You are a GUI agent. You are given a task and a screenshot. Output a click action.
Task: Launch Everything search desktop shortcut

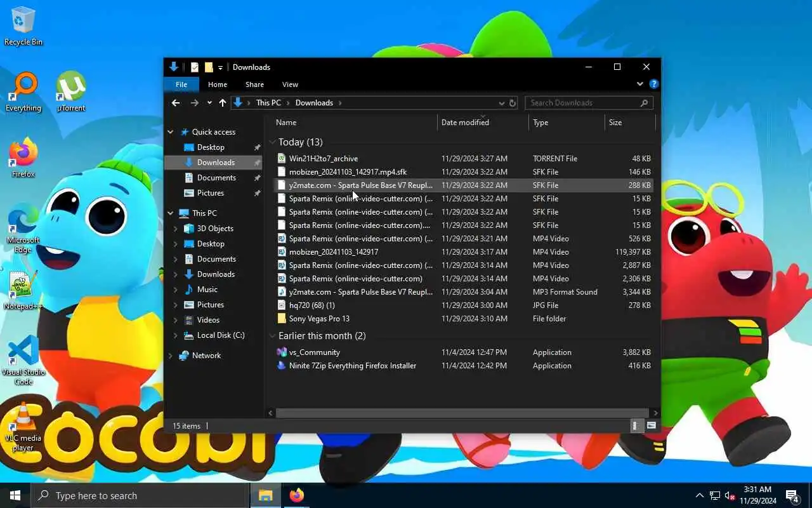[x=23, y=92]
